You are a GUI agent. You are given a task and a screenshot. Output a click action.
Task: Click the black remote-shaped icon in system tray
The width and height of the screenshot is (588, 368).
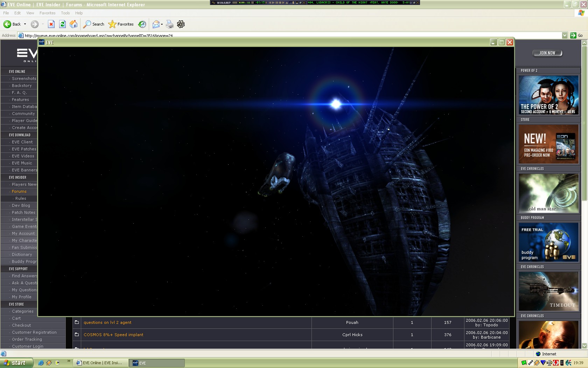[x=562, y=363]
